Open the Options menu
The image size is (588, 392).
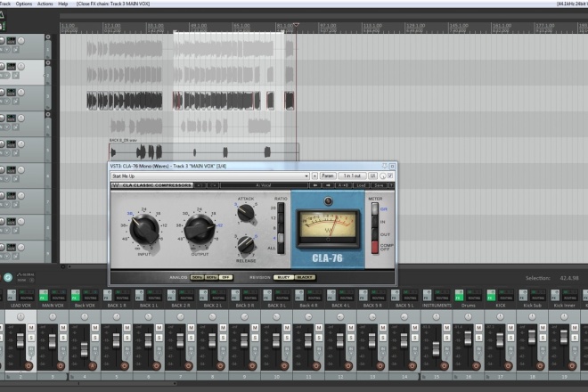click(23, 4)
